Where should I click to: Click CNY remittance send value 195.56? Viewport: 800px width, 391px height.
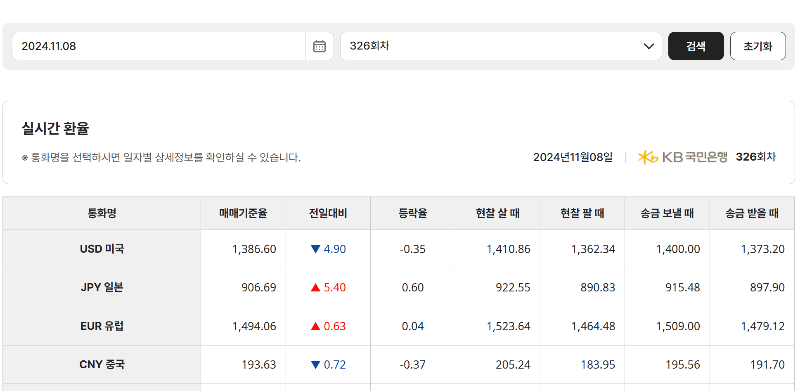coord(683,364)
